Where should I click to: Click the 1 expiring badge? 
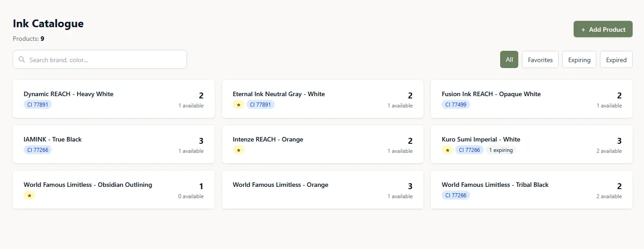501,150
